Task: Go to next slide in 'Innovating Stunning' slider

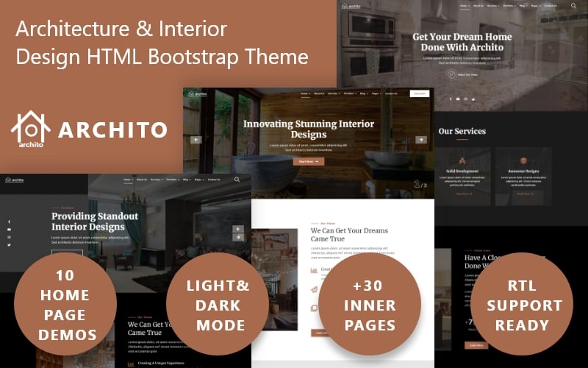Action: 420,140
